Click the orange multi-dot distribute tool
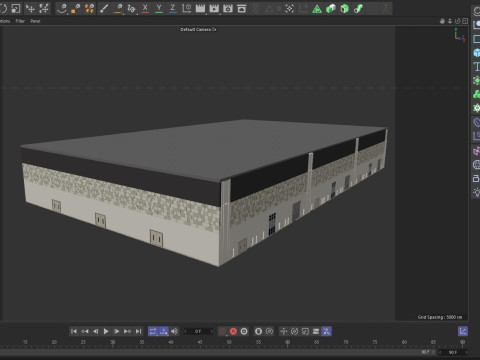Image resolution: width=480 pixels, height=360 pixels. (89, 8)
